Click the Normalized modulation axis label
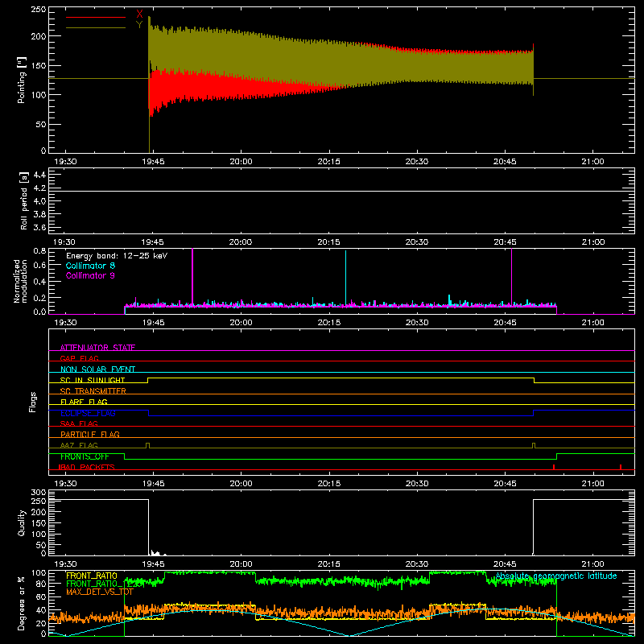 click(20, 281)
